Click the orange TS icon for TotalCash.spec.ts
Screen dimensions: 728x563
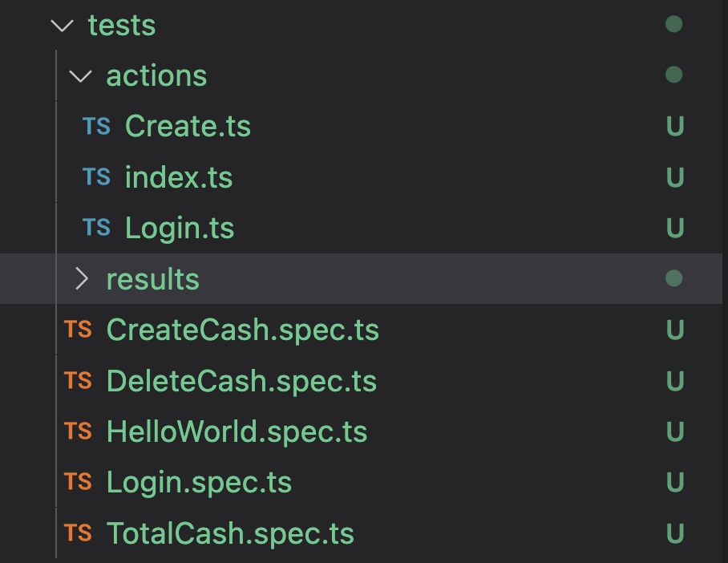coord(77,533)
